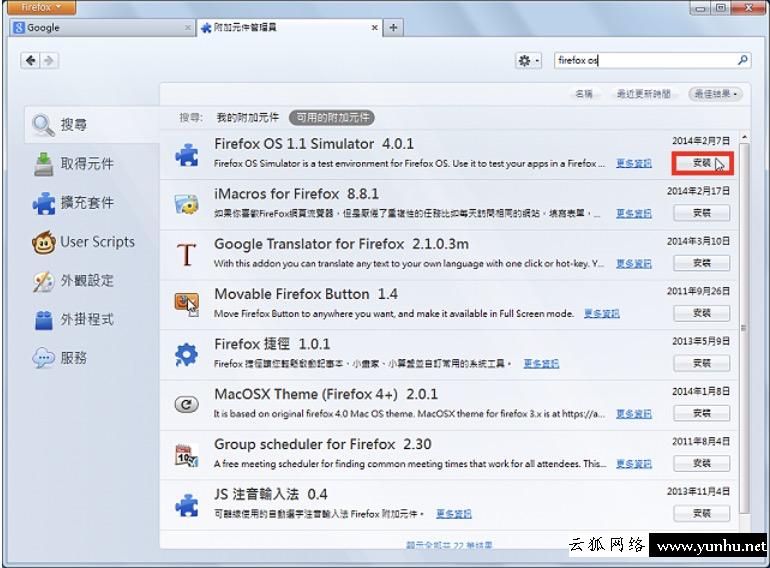Click the search magnifier in the search box
770x568 pixels.
(x=742, y=60)
